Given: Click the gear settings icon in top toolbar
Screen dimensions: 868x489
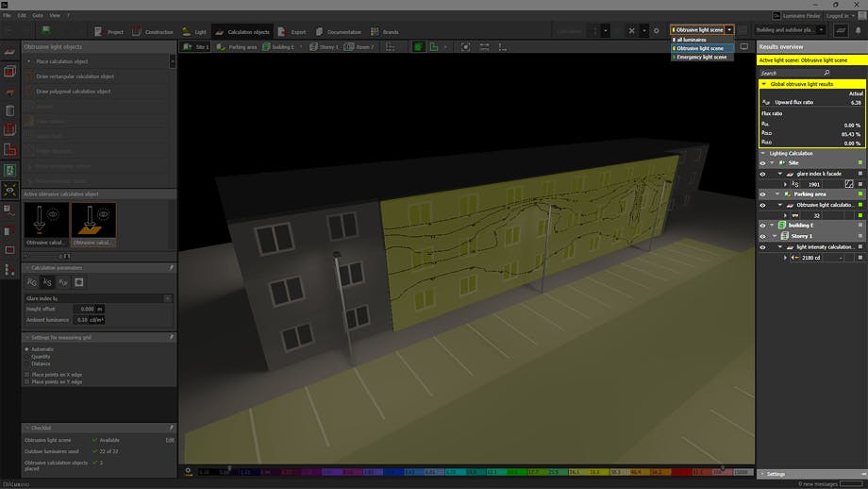Looking at the screenshot, I should click(657, 31).
